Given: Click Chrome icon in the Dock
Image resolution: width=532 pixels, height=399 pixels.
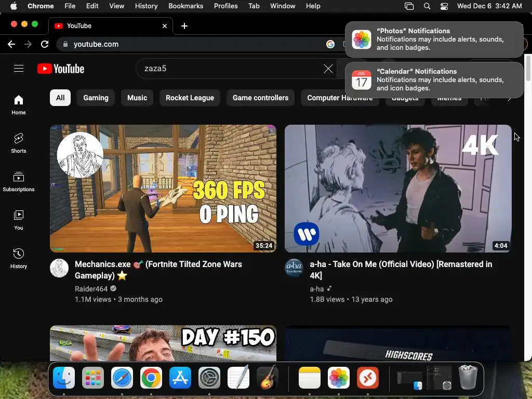Looking at the screenshot, I should 151,378.
